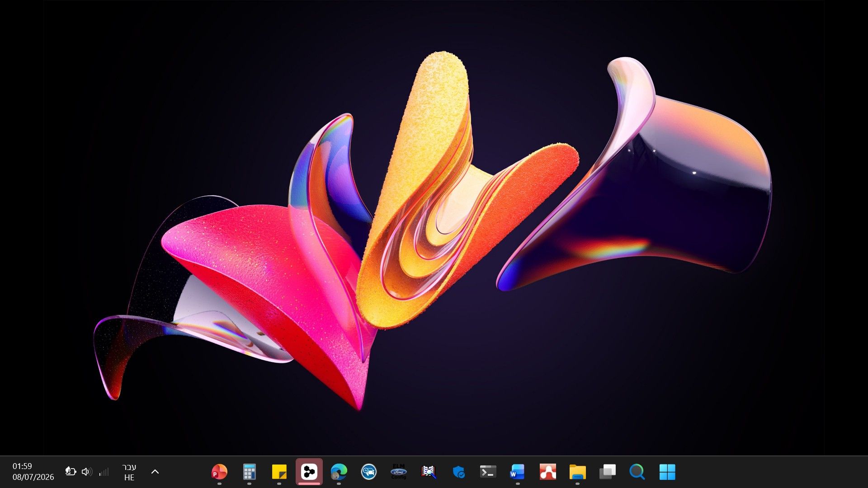The height and width of the screenshot is (488, 868).
Task: Open Sticky Notes from taskbar
Action: [279, 472]
